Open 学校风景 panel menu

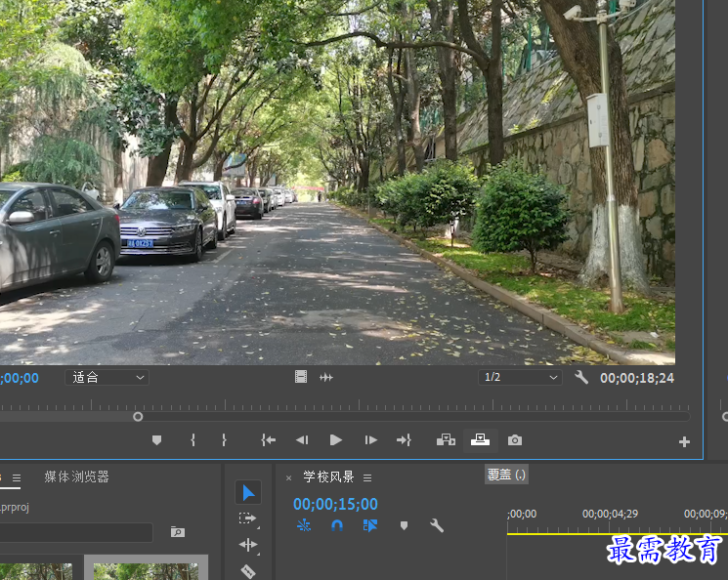coord(367,477)
